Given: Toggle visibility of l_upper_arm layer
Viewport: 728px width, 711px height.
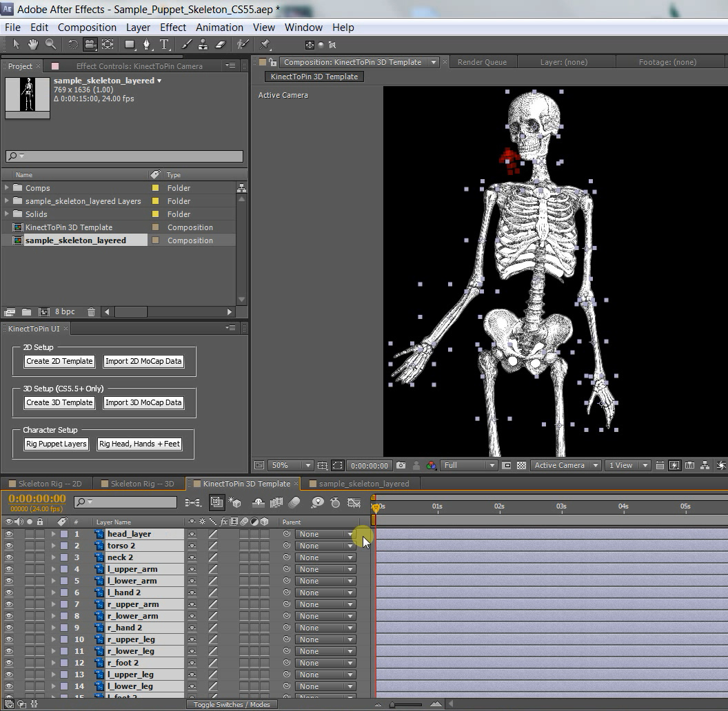Looking at the screenshot, I should pos(9,569).
